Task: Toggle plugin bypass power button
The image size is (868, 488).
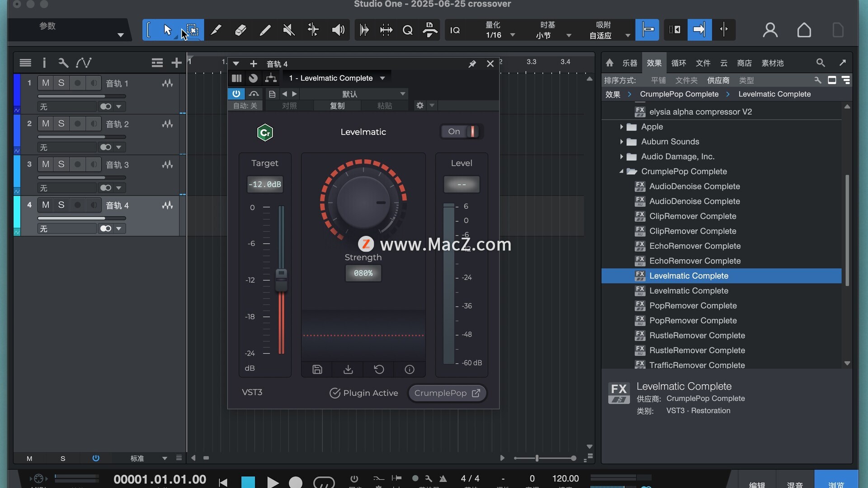Action: click(x=236, y=94)
